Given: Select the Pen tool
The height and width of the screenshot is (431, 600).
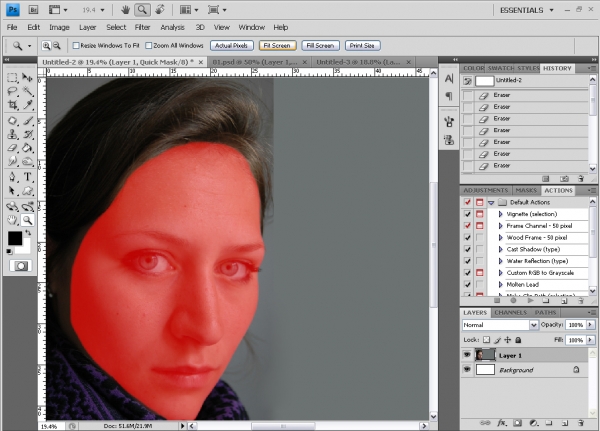Looking at the screenshot, I should pyautogui.click(x=12, y=177).
